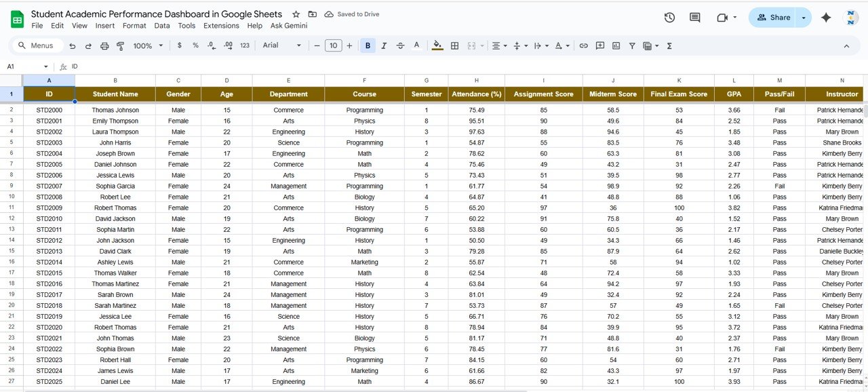Toggle italic formatting
Screen dimensions: 868x392
coord(384,45)
